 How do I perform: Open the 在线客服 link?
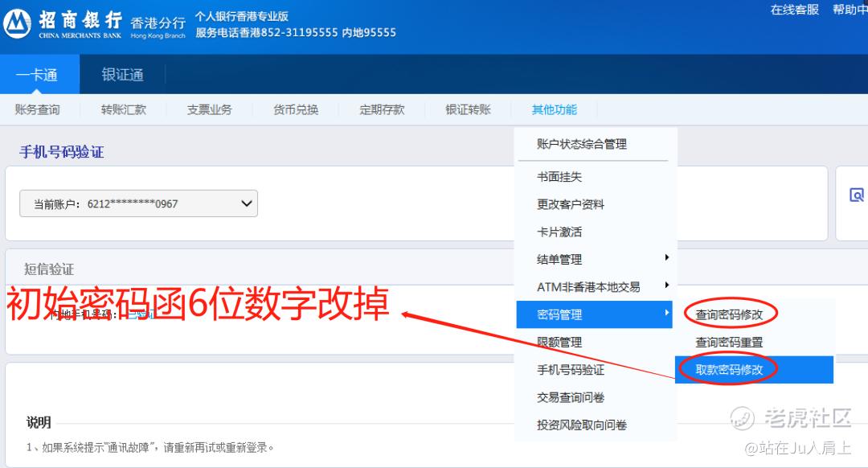click(794, 10)
